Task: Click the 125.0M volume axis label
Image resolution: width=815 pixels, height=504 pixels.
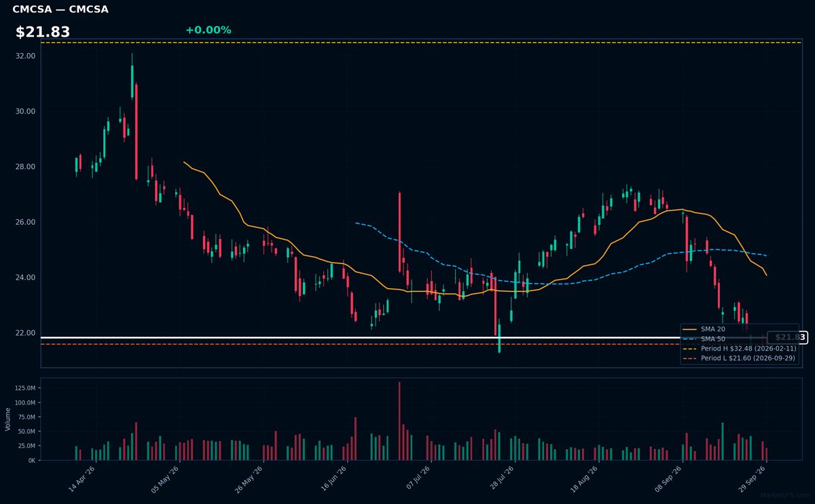Action: coord(26,388)
